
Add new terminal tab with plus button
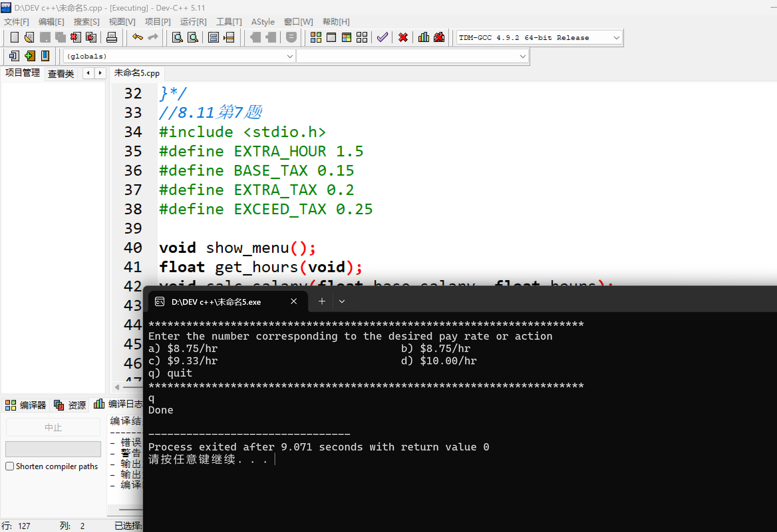pyautogui.click(x=322, y=301)
